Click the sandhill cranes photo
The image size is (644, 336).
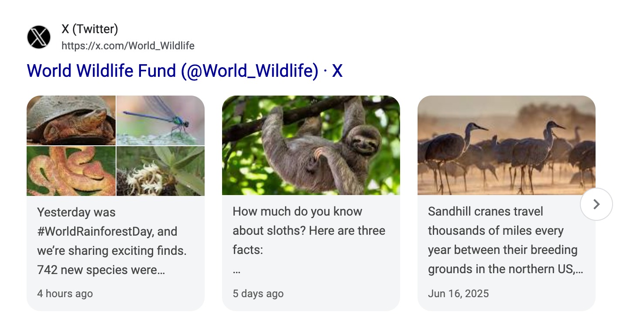tap(506, 145)
